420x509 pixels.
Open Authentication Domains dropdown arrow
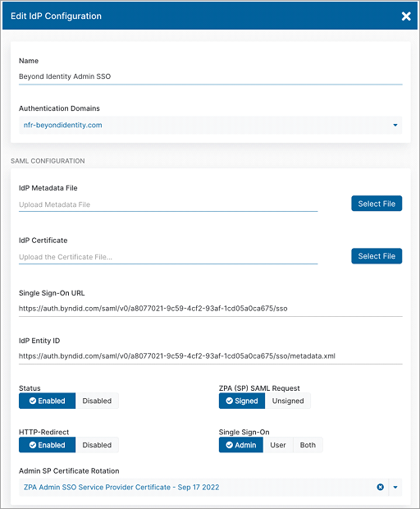[395, 125]
